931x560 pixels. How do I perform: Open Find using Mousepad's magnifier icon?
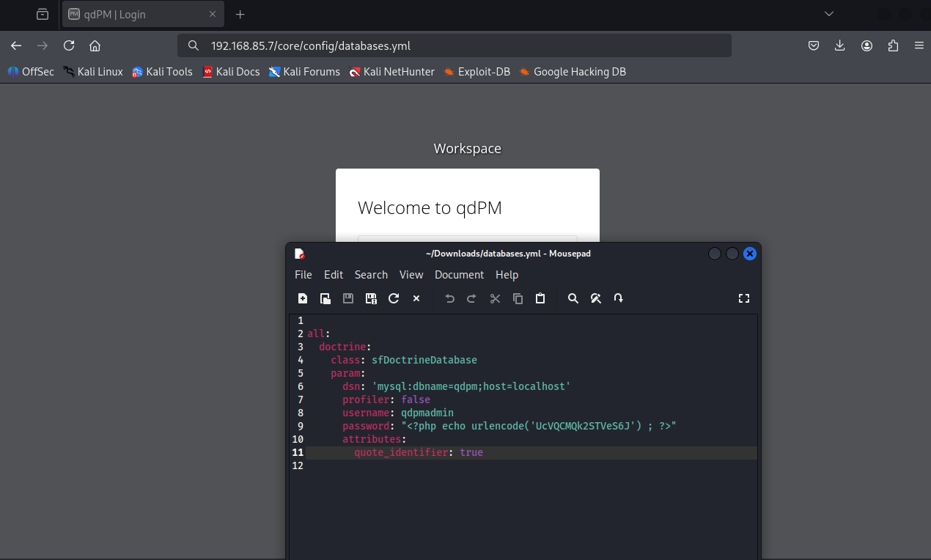click(573, 298)
